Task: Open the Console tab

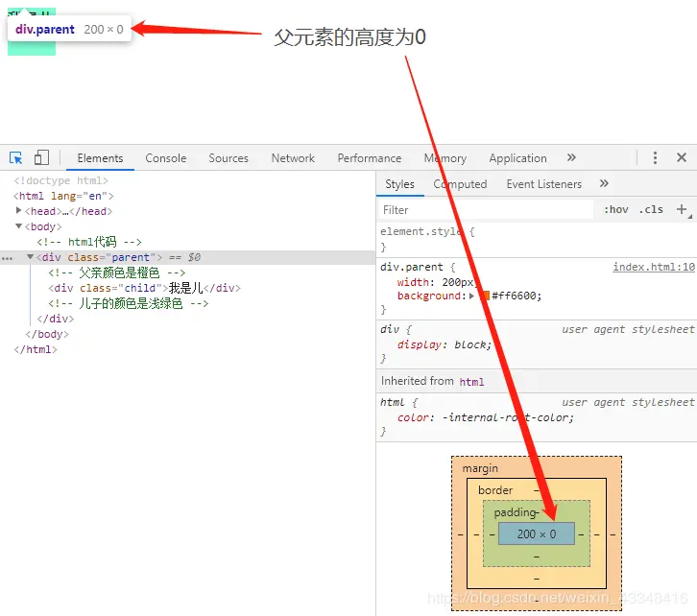Action: click(166, 158)
